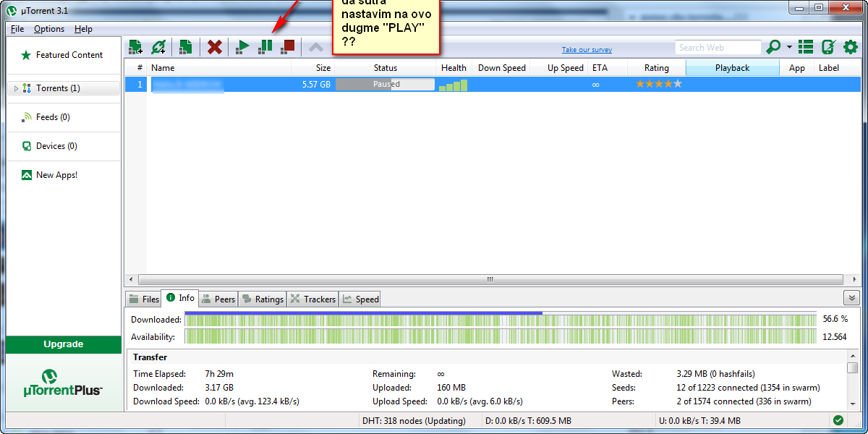Switch to the Ratings tab
Image resolution: width=868 pixels, height=434 pixels.
coord(263,299)
